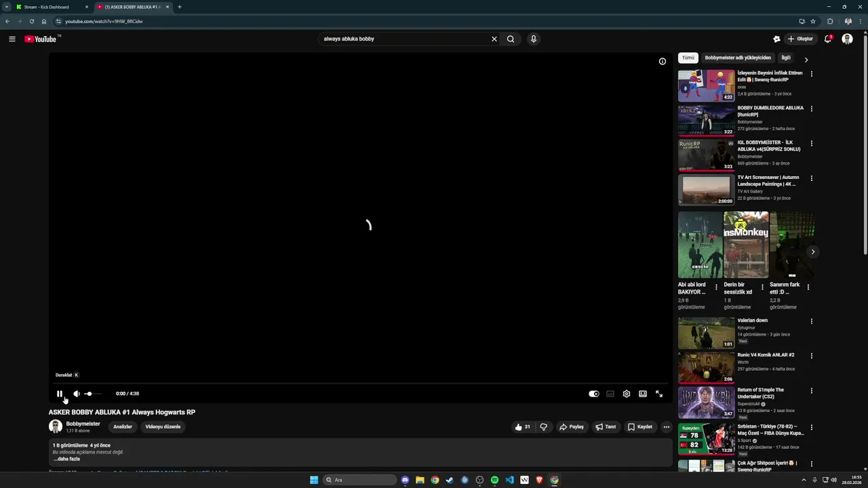868x488 pixels.
Task: Mute the video player's volume icon
Action: 77,394
